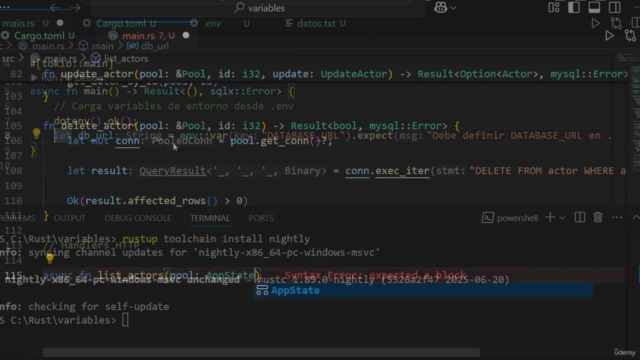
Task: Kill terminal with trash icon
Action: [598, 218]
